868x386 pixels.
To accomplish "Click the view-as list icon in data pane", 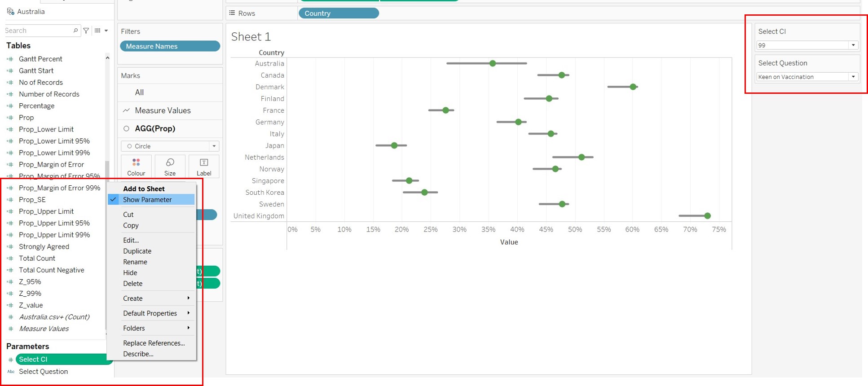I will [97, 31].
